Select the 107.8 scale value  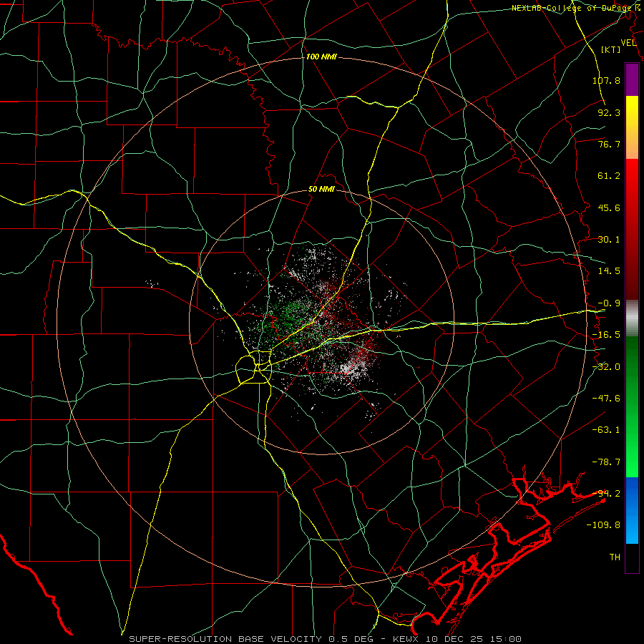[606, 80]
